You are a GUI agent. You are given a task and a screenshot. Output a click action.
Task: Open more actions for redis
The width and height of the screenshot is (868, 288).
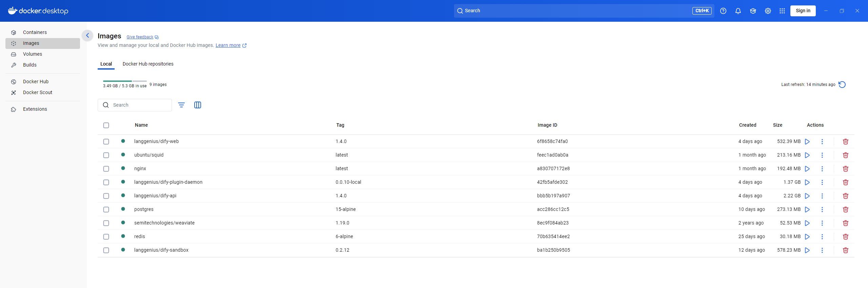[822, 237]
